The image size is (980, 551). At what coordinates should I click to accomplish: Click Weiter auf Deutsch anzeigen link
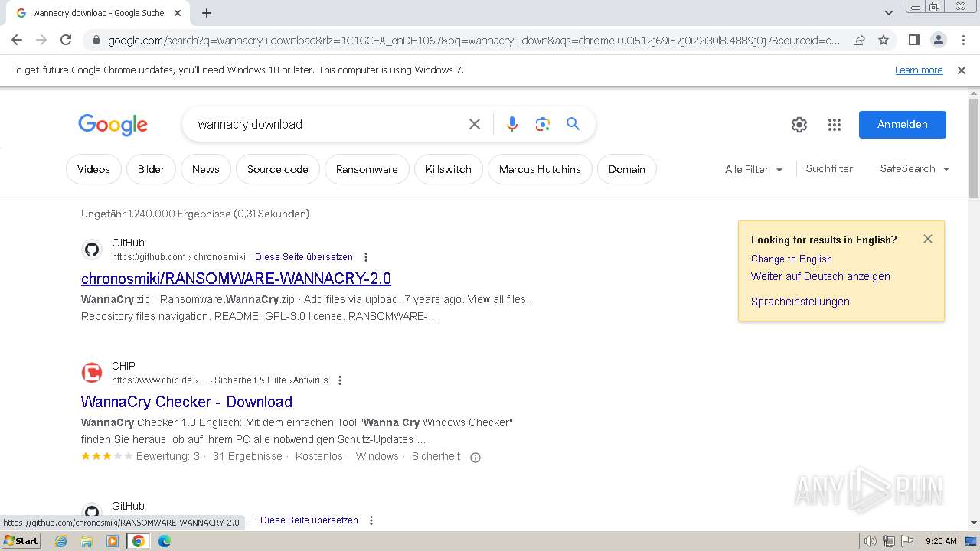pos(821,276)
